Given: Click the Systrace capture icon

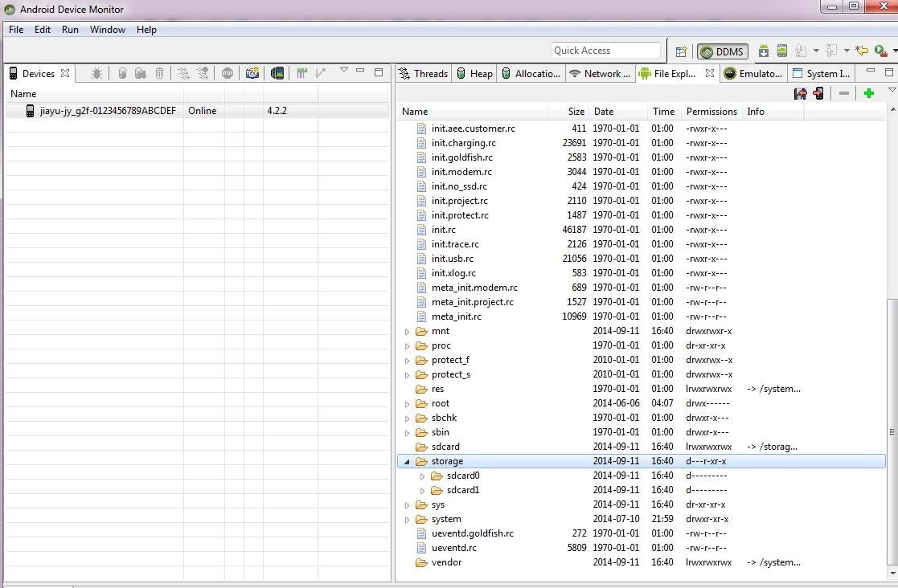Looking at the screenshot, I should point(302,73).
